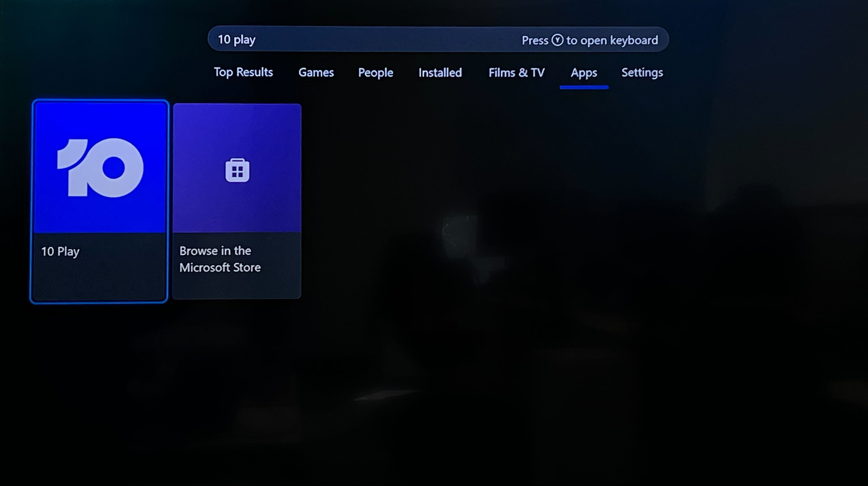Screen dimensions: 868x486
Task: Click the word "Press" in search bar
Action: coord(535,41)
